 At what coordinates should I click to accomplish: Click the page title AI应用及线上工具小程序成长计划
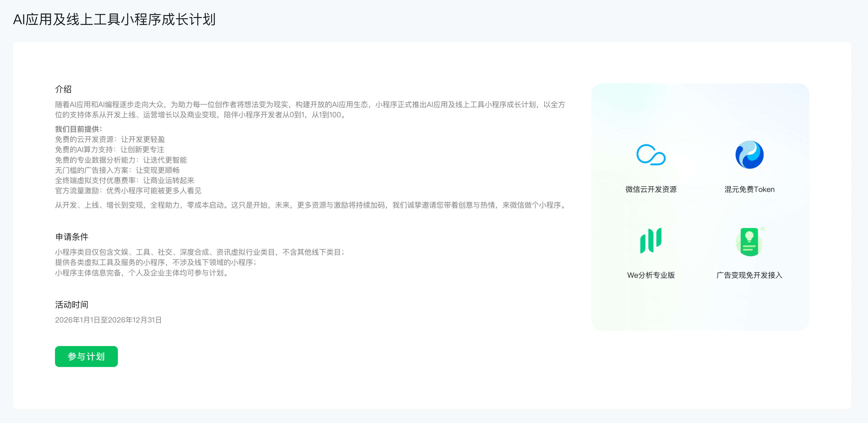(x=114, y=20)
